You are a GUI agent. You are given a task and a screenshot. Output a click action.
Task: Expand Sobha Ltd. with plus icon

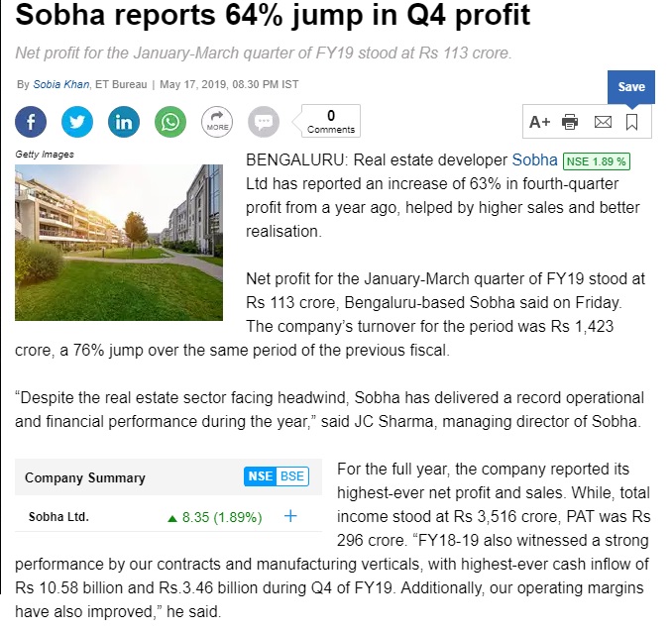290,516
